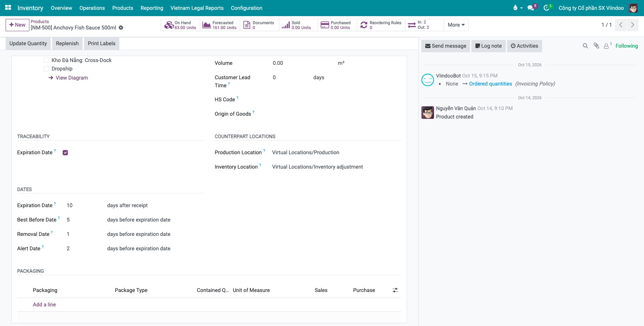Click the Send message button

(x=446, y=46)
